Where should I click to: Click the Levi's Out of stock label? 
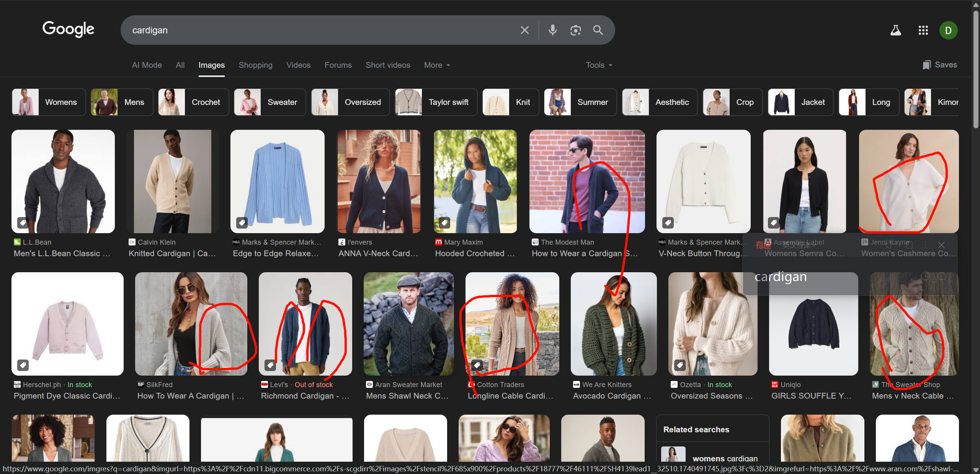click(314, 384)
